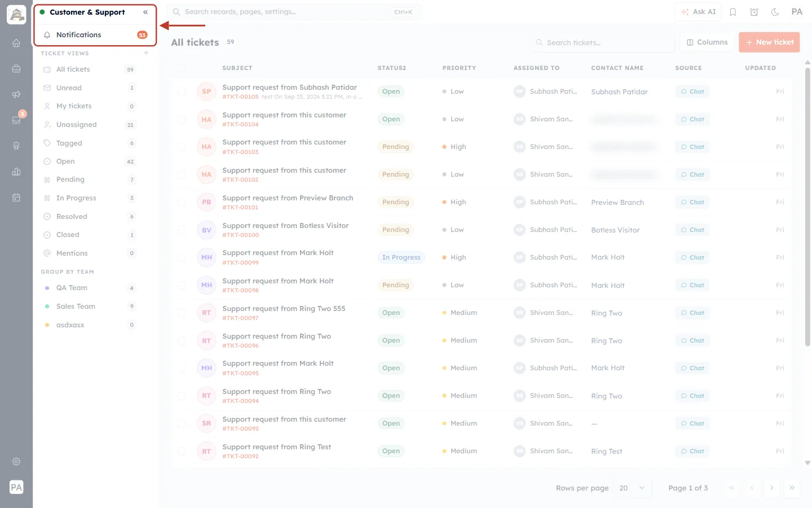Select all tickets with header checkbox
The image size is (812, 508).
point(182,68)
